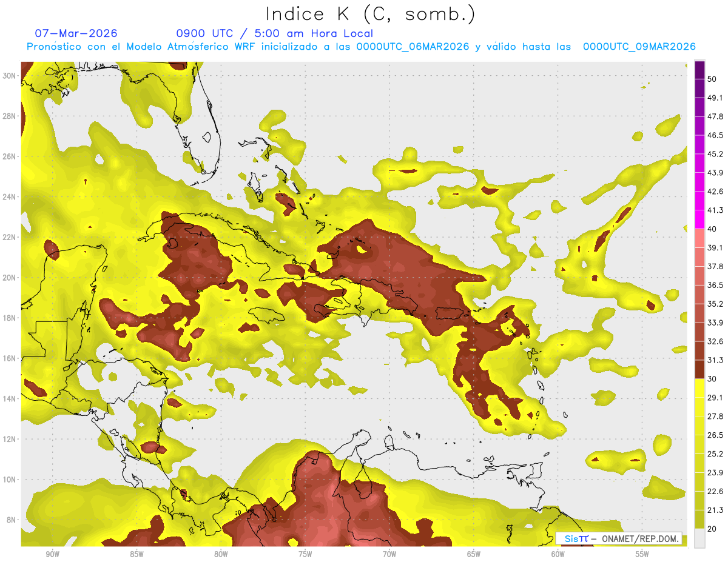
Task: Click the "26N" latitude label
Action: coord(9,156)
